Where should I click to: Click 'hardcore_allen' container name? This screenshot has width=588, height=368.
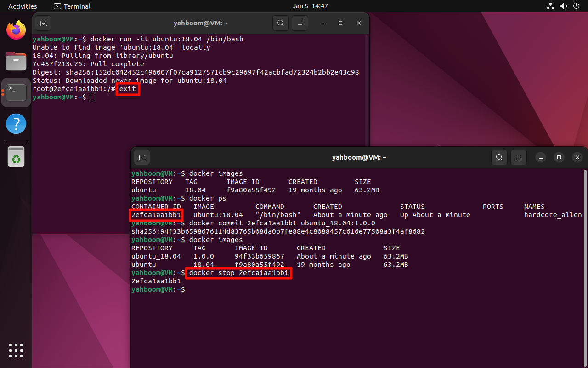[x=553, y=215]
